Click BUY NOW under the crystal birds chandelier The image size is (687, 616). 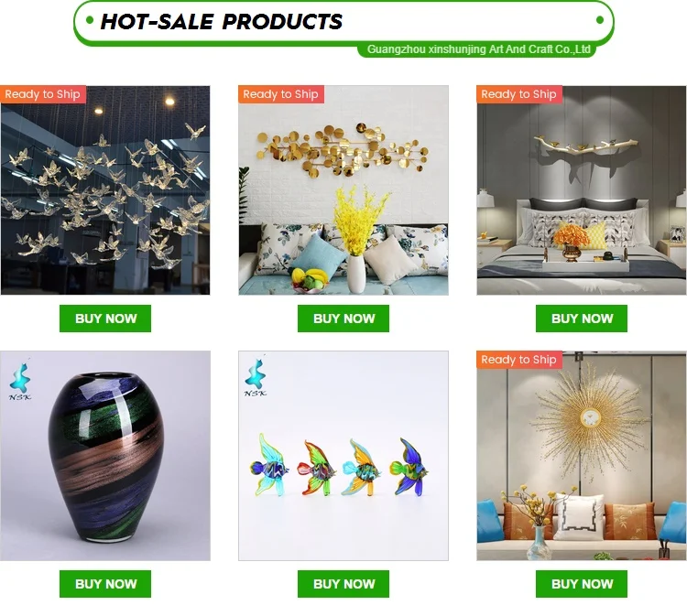point(105,319)
